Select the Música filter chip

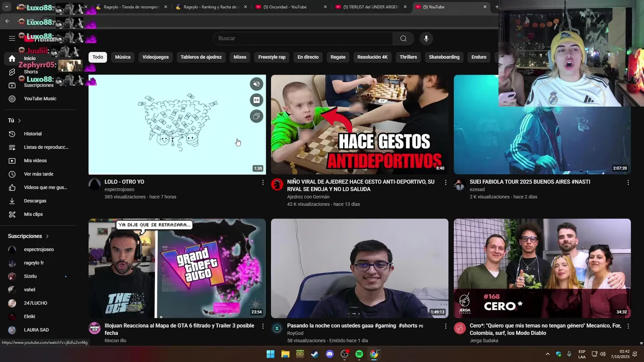tap(123, 57)
